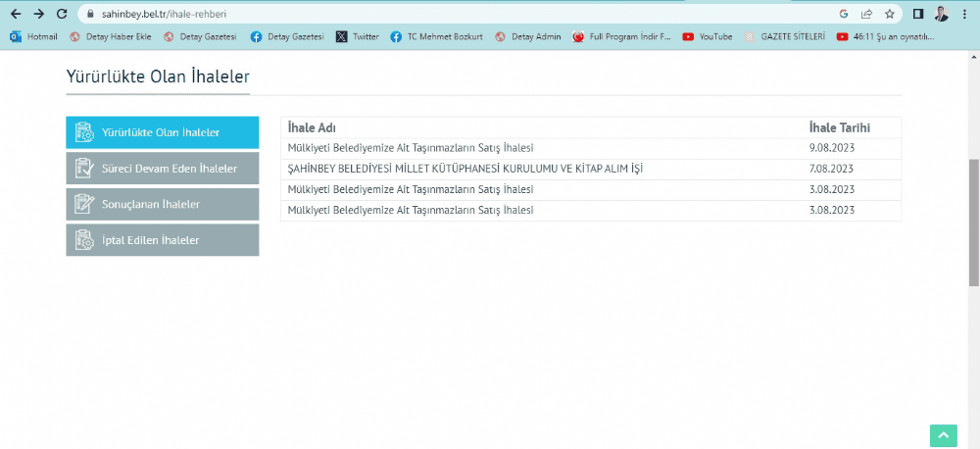Reload the current page

(x=61, y=14)
